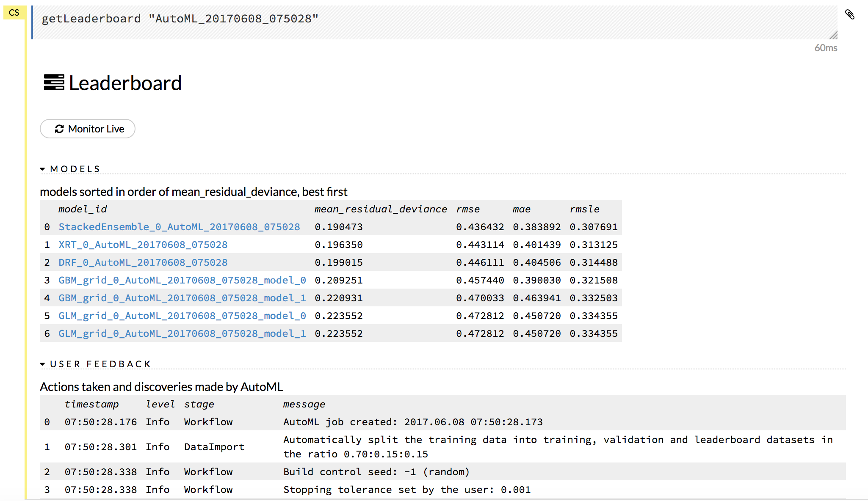
Task: Click the mean_residual_deviance column header
Action: 380,209
